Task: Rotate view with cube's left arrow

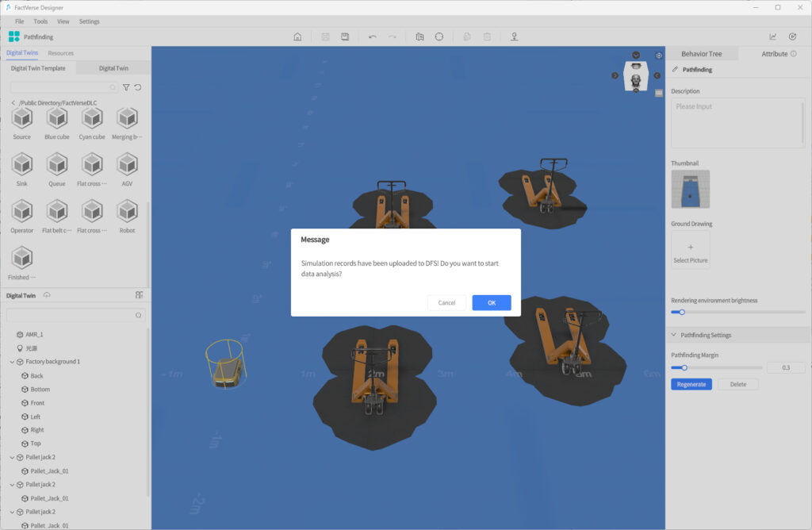Action: (615, 75)
